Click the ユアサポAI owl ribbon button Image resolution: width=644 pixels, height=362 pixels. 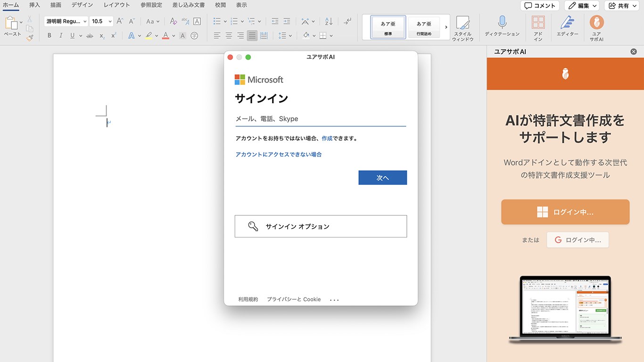click(596, 28)
